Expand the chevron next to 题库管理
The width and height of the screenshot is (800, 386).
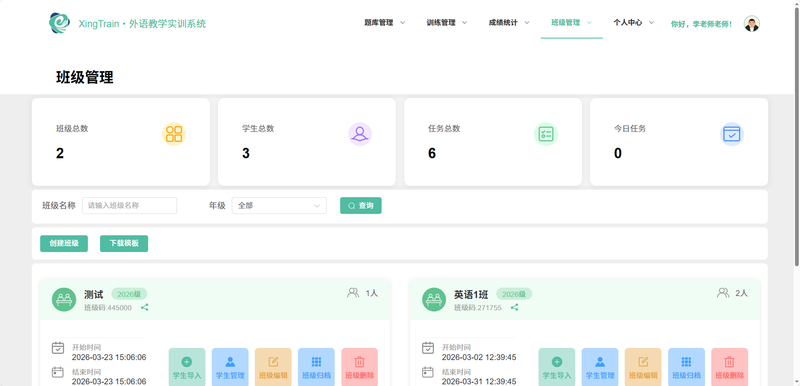coord(402,22)
